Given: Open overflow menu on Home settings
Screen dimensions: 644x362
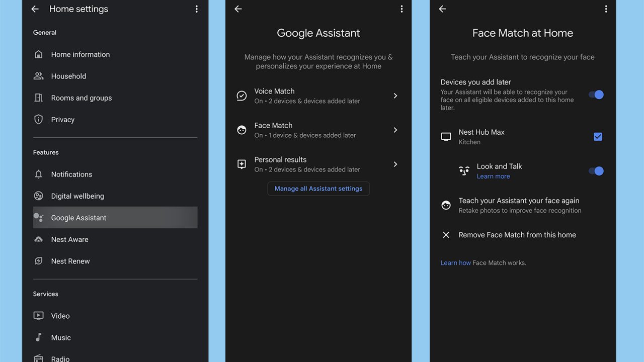Looking at the screenshot, I should 196,9.
